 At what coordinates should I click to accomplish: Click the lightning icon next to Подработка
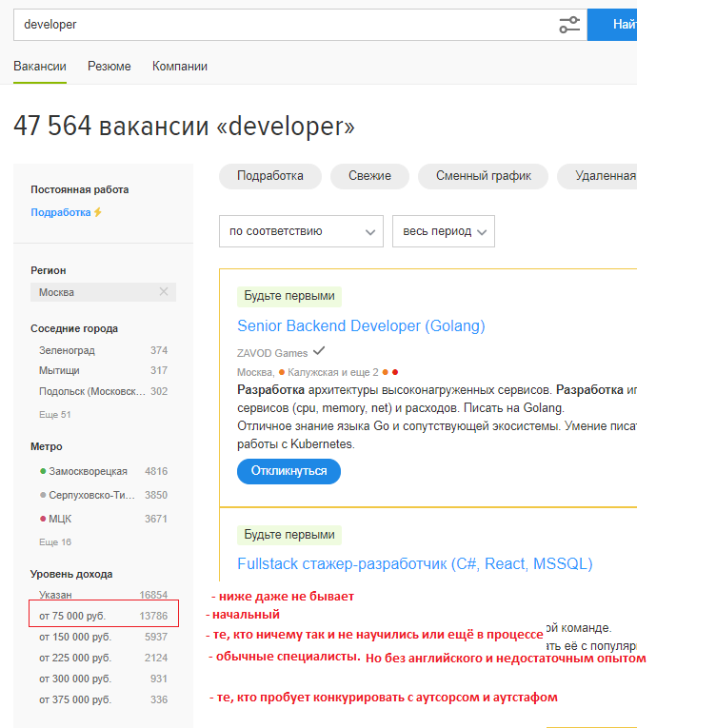97,212
